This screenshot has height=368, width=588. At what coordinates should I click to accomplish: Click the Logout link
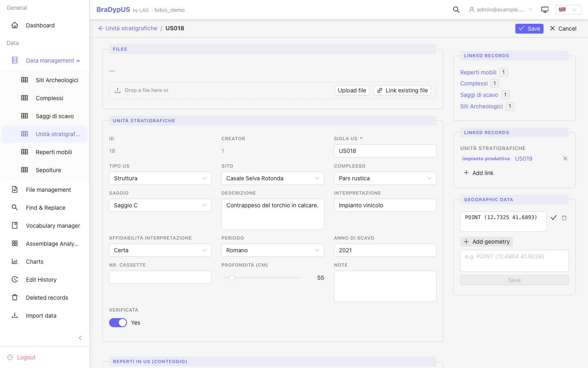(x=26, y=357)
